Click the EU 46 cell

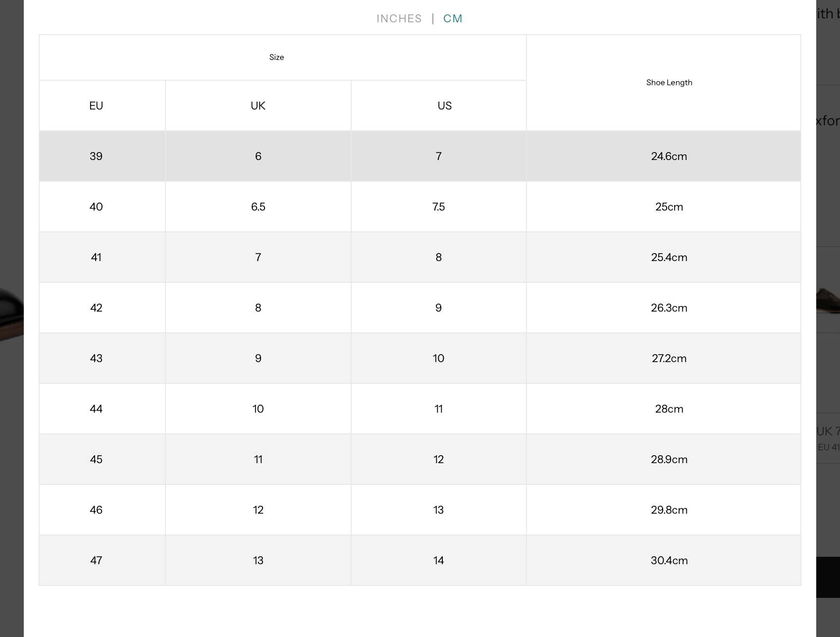coord(96,510)
